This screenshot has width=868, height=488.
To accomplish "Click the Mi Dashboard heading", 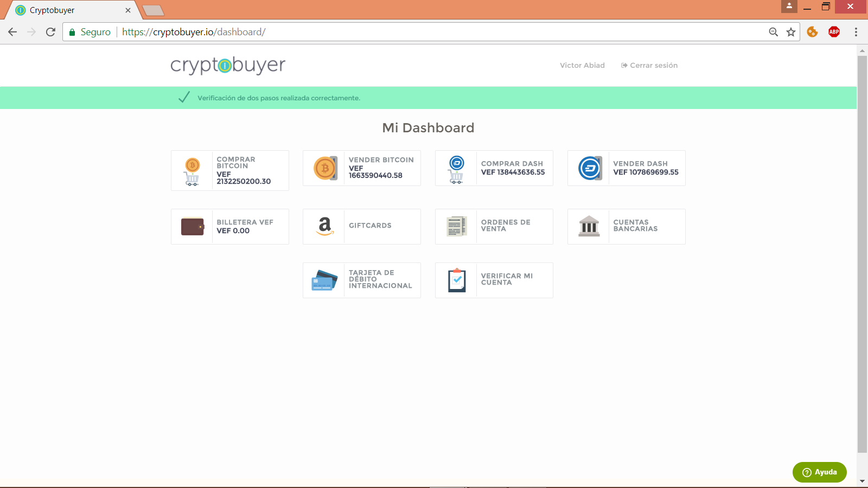I will [x=428, y=128].
